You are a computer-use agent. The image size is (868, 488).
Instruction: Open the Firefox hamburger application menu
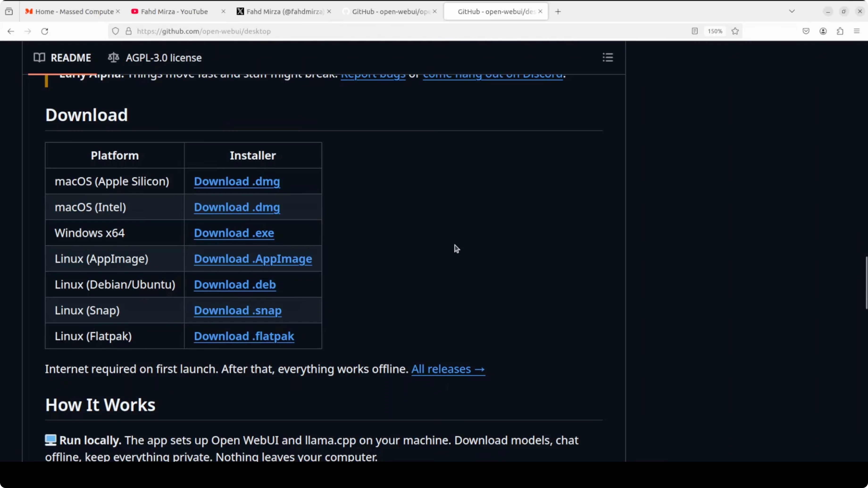(856, 31)
